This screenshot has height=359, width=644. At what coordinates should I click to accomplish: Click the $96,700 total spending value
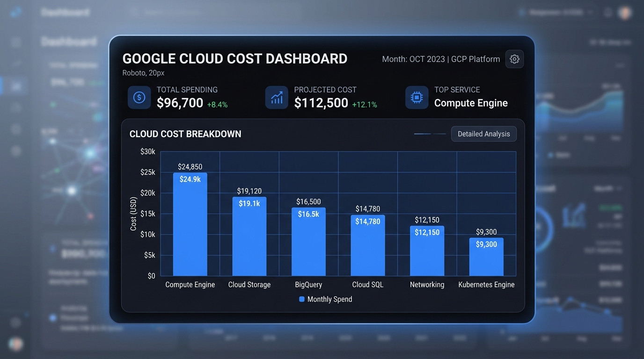click(x=180, y=103)
